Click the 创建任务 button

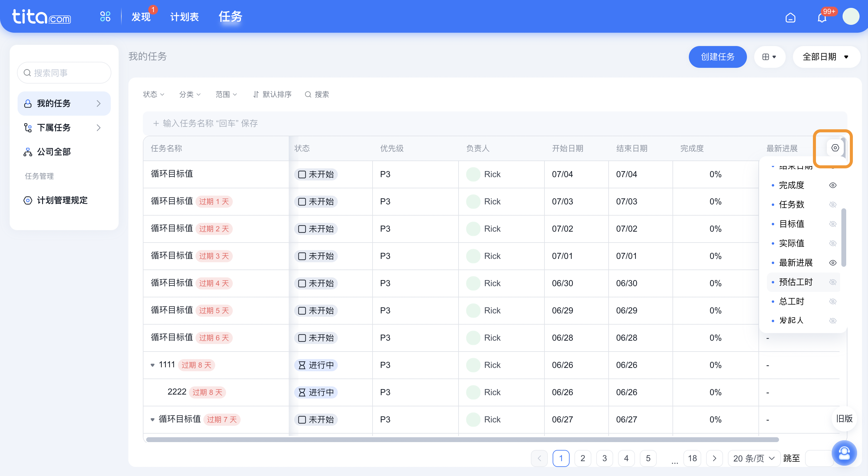pos(717,57)
